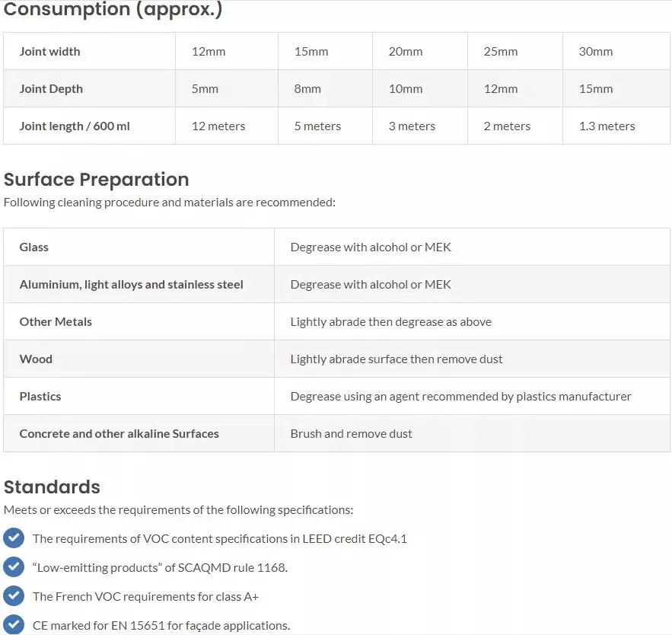Click the 30mm joint width cell
The height and width of the screenshot is (635, 672).
595,52
